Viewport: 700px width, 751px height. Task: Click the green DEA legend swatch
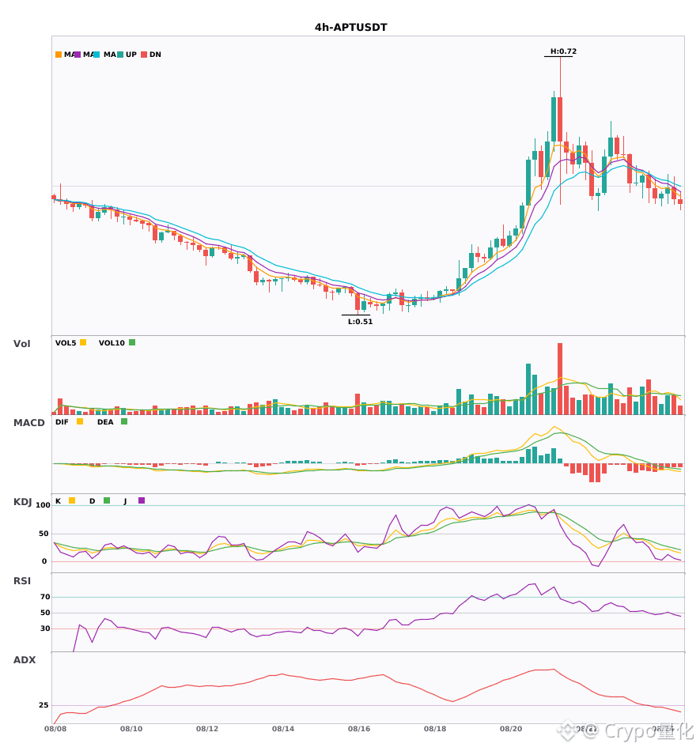tap(124, 421)
